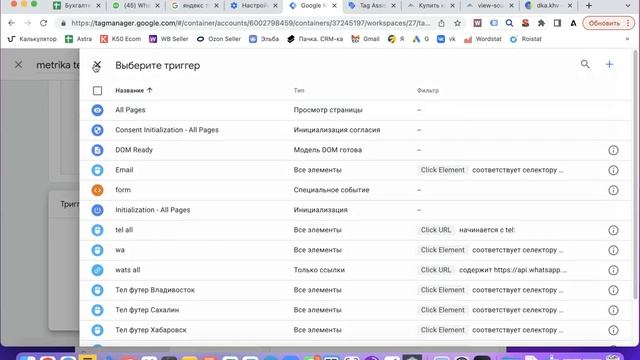Click the trigger panel vertical scrollbar
The image size is (640, 360).
635,176
